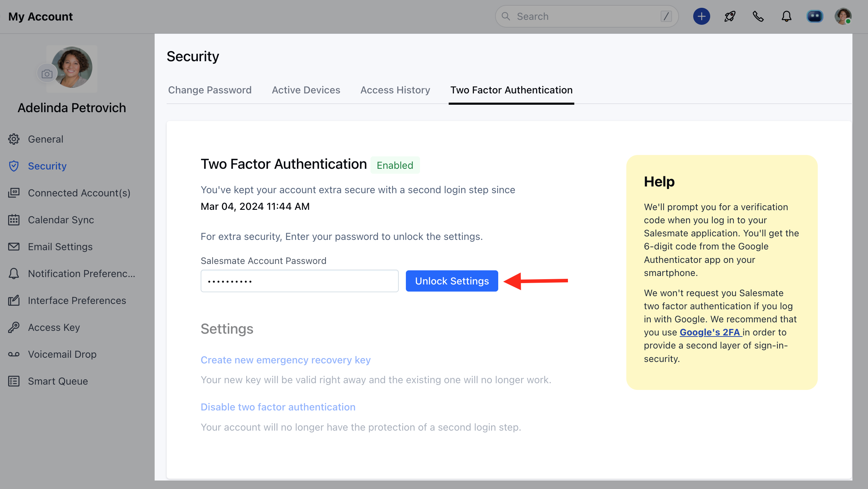
Task: Open the phone dialer icon
Action: 758,16
